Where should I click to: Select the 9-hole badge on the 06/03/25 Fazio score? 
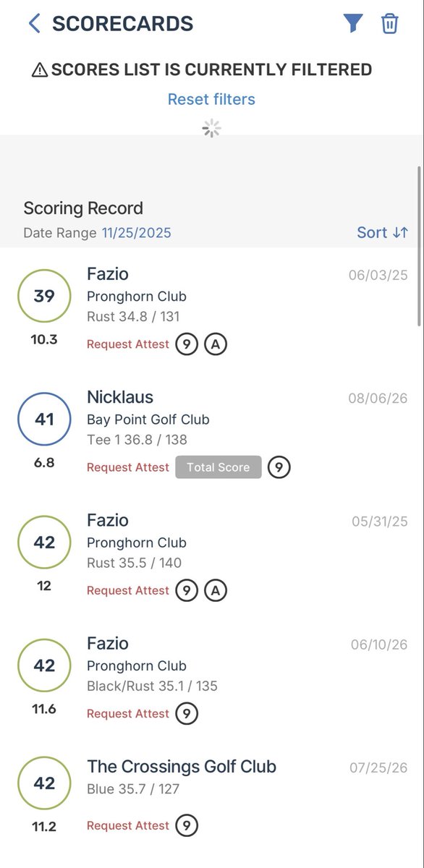coord(187,344)
